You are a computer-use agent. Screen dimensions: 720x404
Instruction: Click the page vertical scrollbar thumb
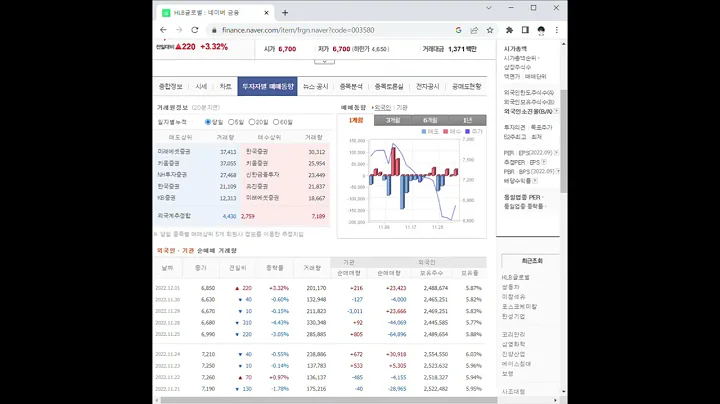563,141
